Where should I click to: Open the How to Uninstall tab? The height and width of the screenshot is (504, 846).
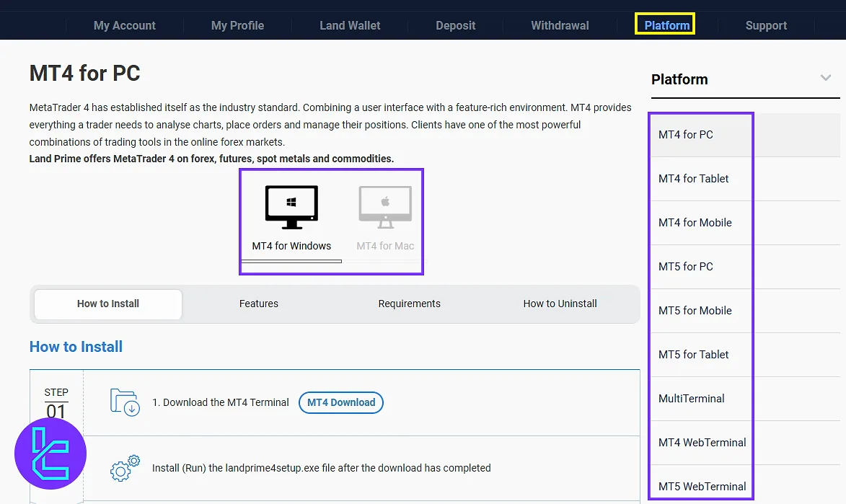(560, 304)
